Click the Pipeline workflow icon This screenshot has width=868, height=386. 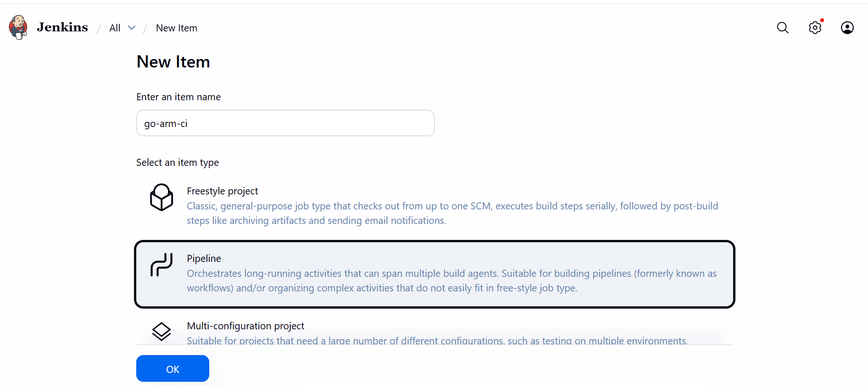pos(161,265)
